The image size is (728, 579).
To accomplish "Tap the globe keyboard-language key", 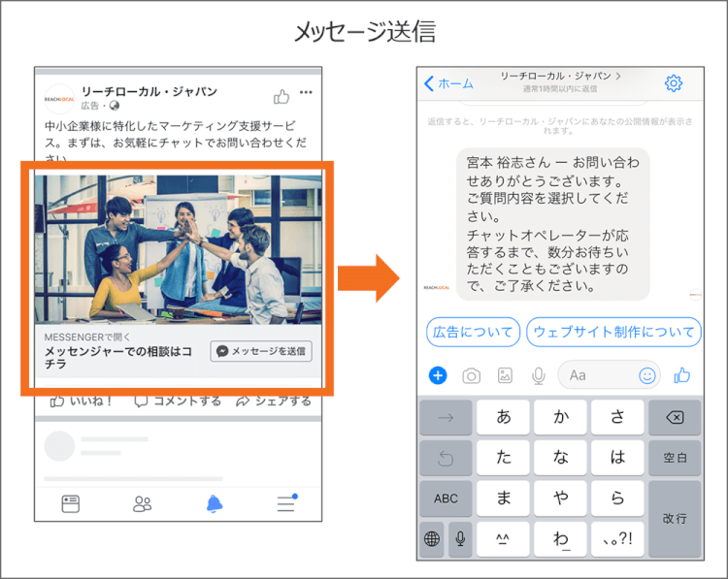I will click(432, 538).
